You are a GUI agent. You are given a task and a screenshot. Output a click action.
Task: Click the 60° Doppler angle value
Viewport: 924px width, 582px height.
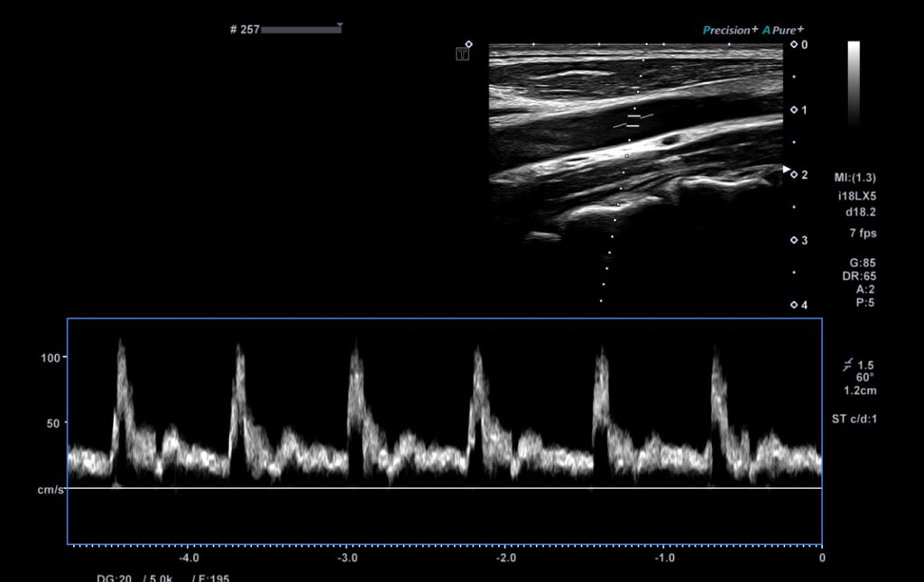[x=864, y=377]
